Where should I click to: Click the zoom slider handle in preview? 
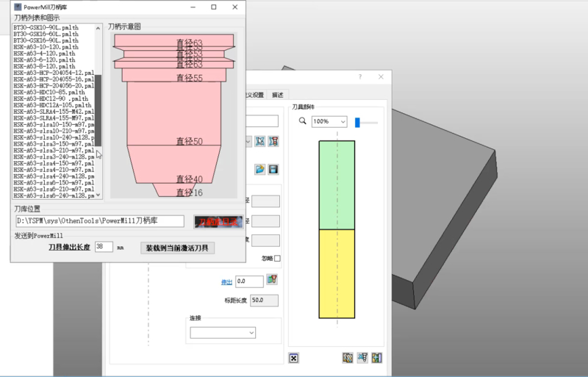coord(358,121)
